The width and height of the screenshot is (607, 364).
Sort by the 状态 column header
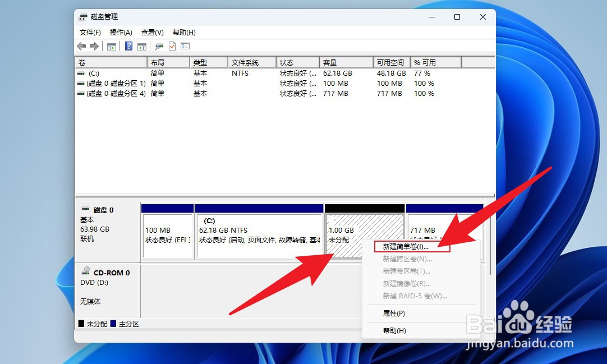coord(298,62)
